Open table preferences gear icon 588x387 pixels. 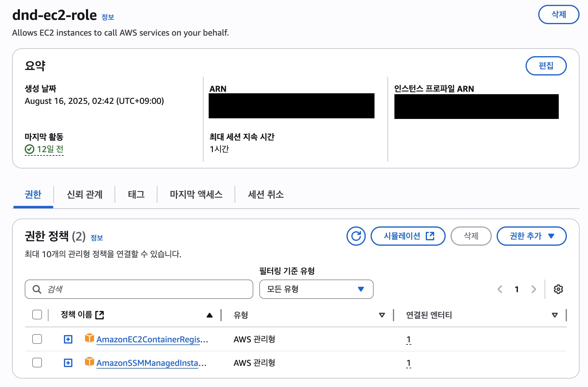click(558, 289)
